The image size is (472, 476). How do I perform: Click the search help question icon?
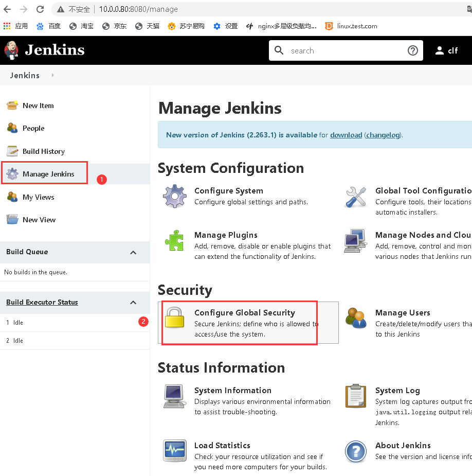[412, 50]
